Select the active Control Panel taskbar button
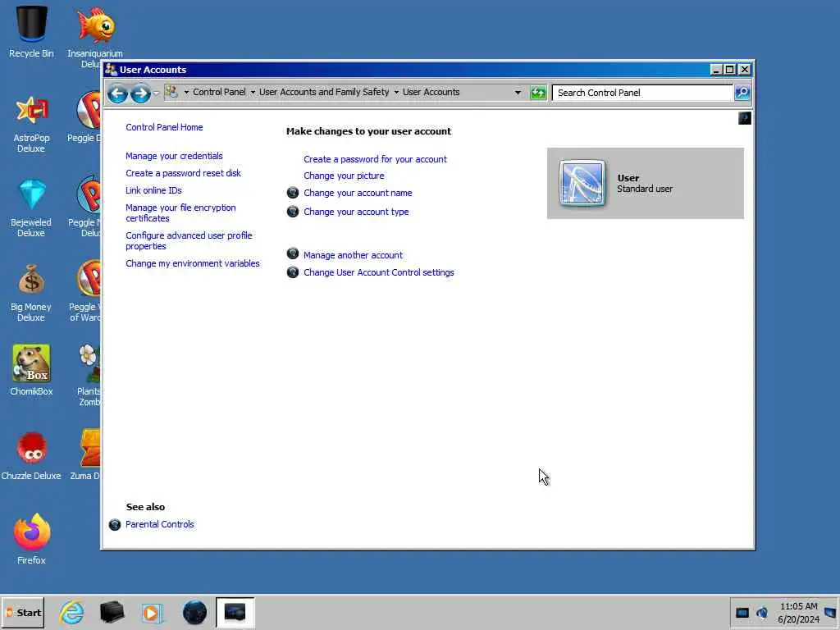This screenshot has width=840, height=630. [x=235, y=612]
